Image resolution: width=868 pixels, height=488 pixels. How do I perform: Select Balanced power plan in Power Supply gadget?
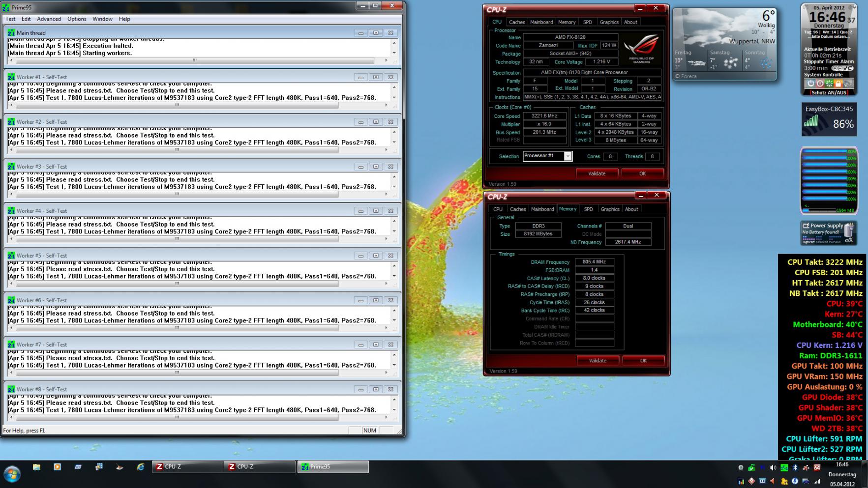tap(821, 242)
